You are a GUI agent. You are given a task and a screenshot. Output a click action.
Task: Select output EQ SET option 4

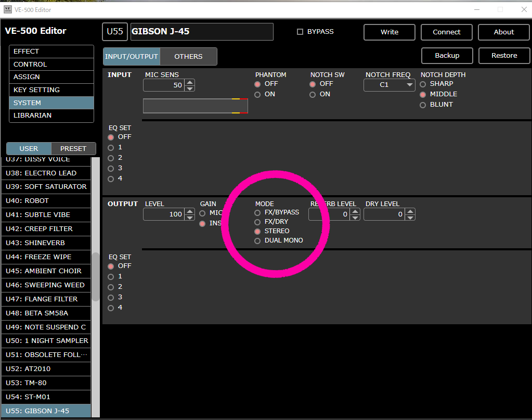[111, 308]
